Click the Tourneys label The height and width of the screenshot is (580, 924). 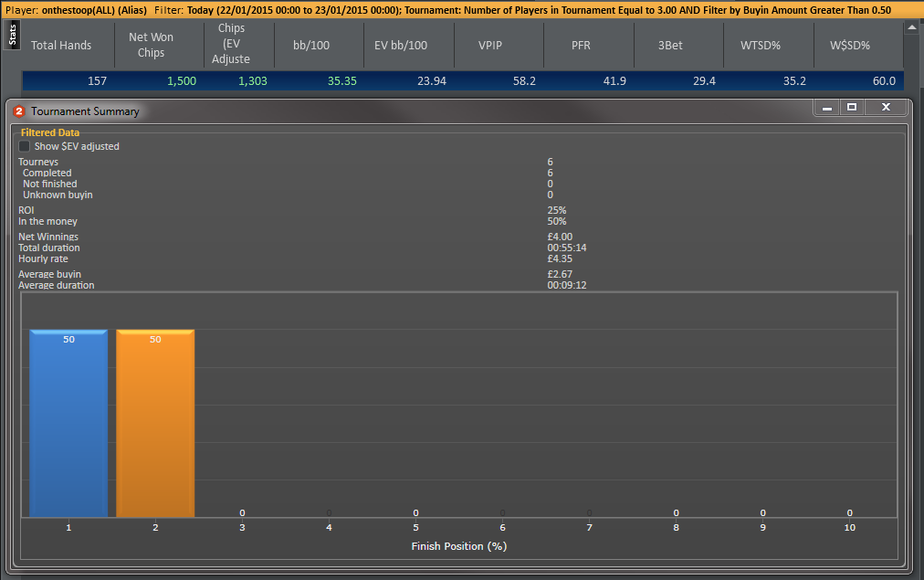(38, 162)
